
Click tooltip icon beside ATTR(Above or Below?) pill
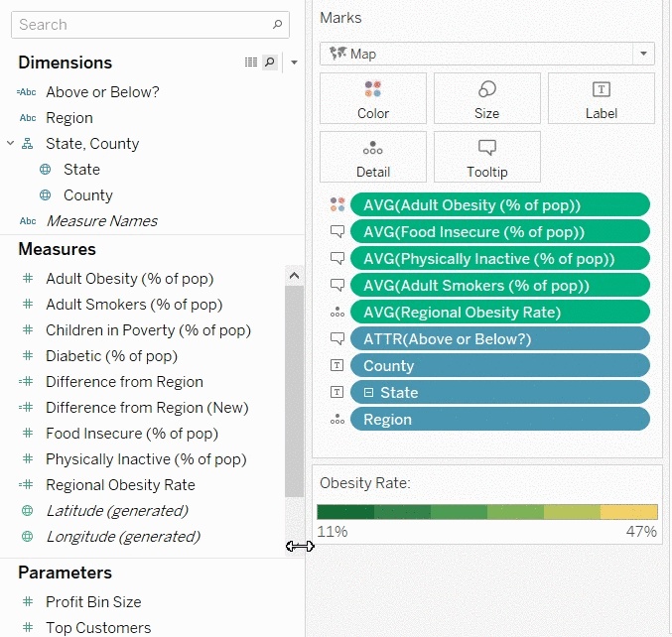pyautogui.click(x=337, y=339)
